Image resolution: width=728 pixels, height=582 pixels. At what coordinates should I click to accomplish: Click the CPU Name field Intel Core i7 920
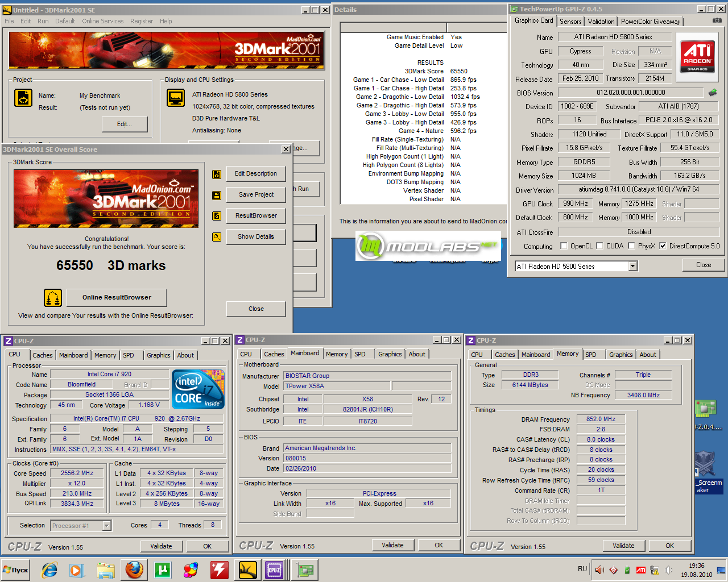(x=109, y=375)
